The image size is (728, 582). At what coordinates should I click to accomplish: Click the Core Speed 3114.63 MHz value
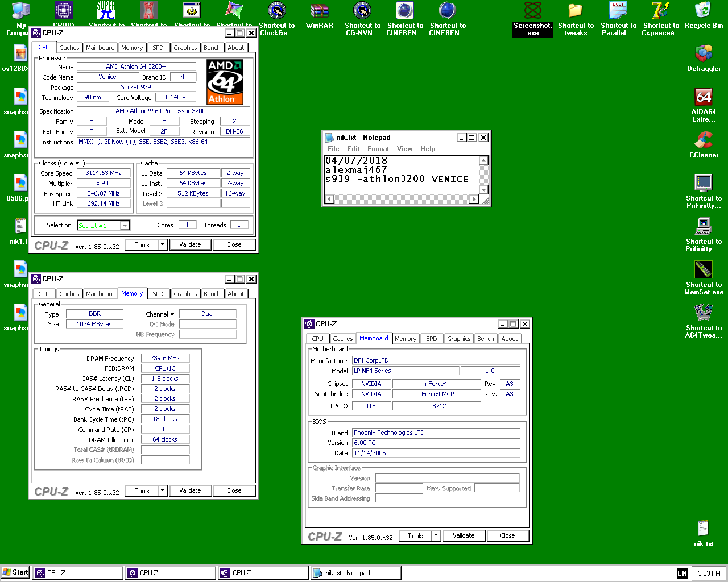tap(104, 173)
